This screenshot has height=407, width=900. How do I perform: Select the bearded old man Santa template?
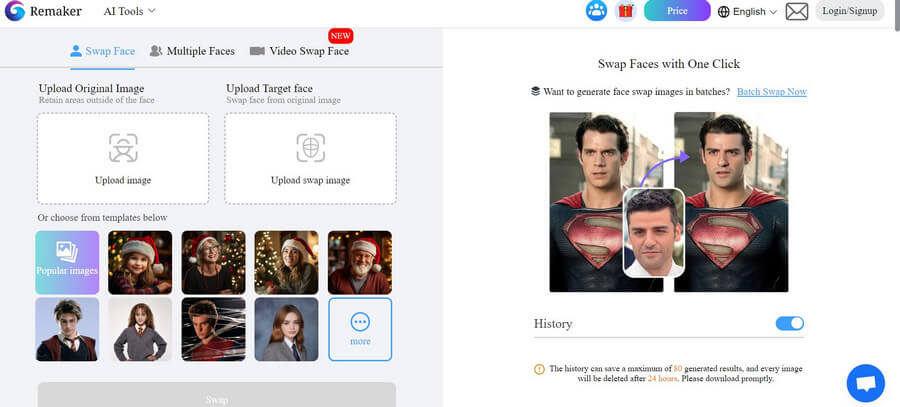coord(360,262)
